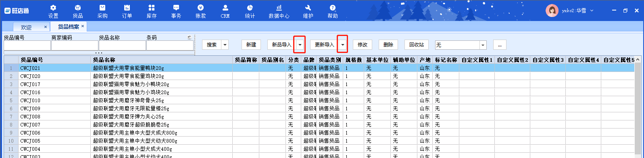Open the 账款 accounts icon
Screen dimensions: 644x158
coord(201,8)
